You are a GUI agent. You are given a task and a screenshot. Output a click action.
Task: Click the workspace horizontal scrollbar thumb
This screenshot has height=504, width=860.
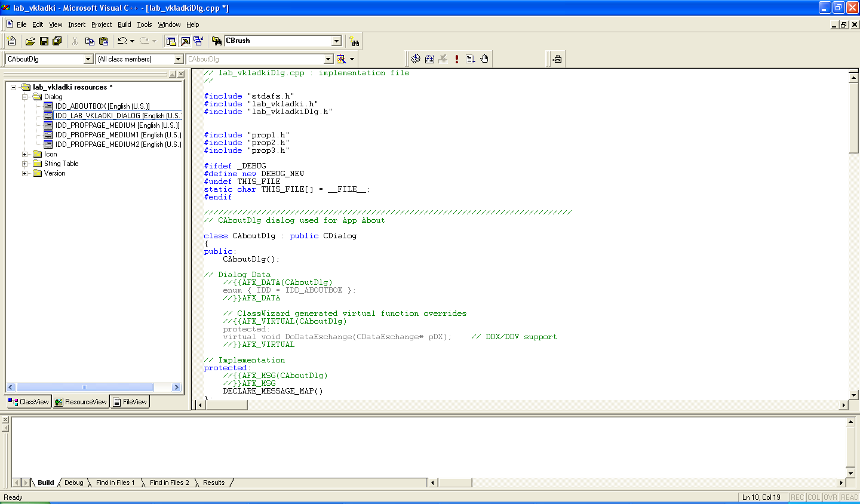[x=85, y=388]
